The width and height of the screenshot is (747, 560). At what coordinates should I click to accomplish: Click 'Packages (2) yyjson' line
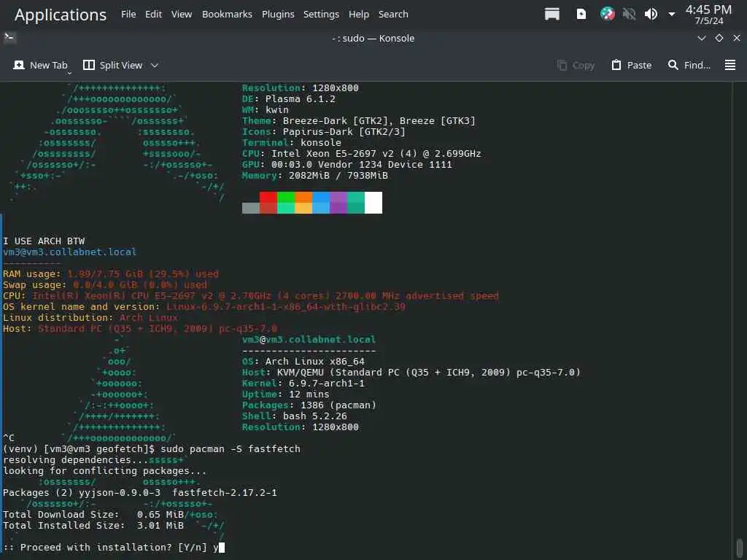pyautogui.click(x=139, y=493)
